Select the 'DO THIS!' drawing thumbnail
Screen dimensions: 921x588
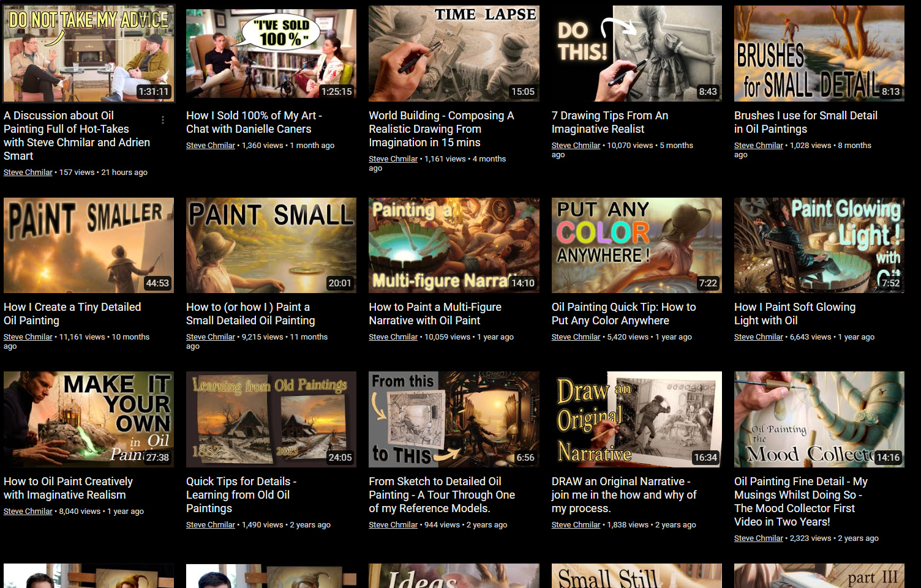click(637, 53)
